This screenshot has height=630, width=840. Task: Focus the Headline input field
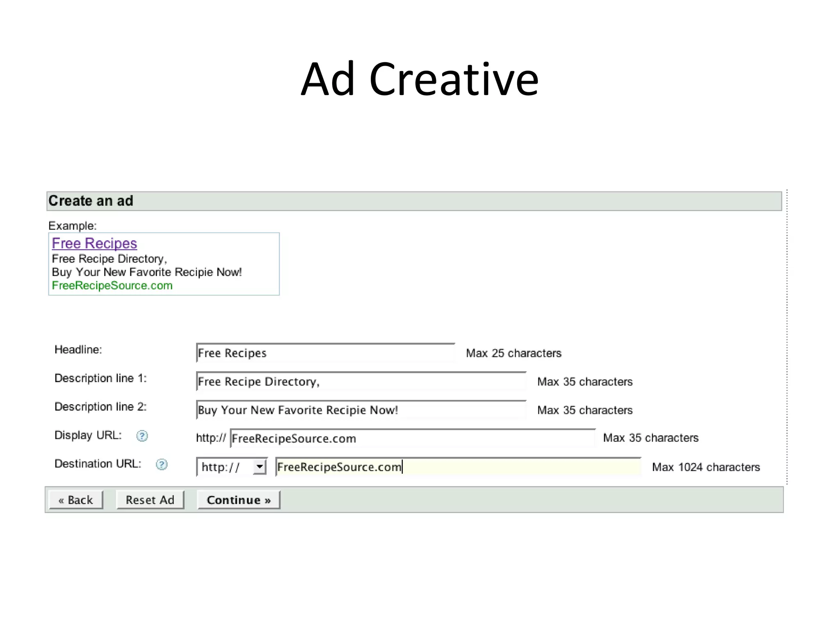pos(326,353)
